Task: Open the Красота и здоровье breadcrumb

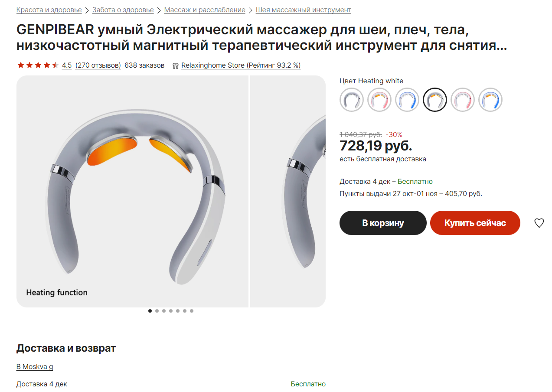Action: pos(49,10)
